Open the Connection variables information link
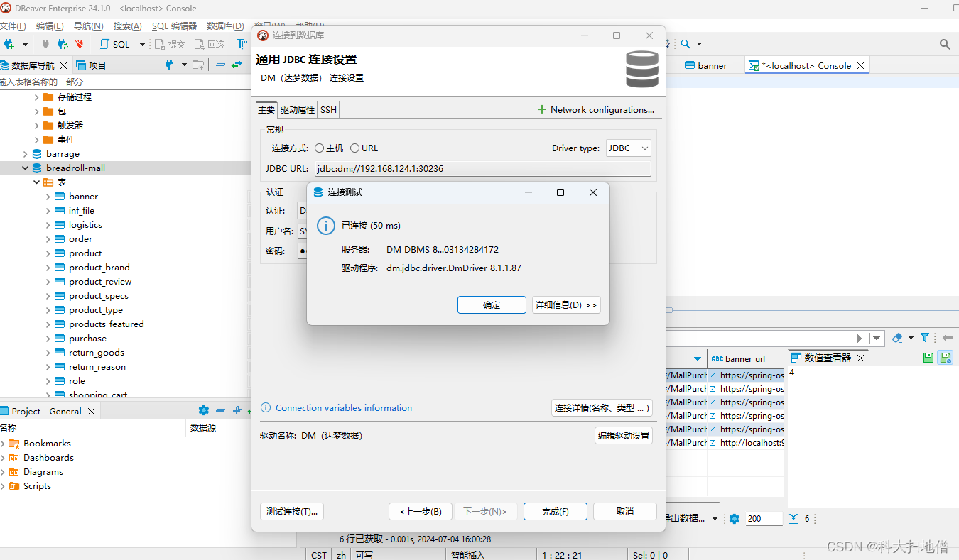The image size is (959, 560). pyautogui.click(x=343, y=408)
